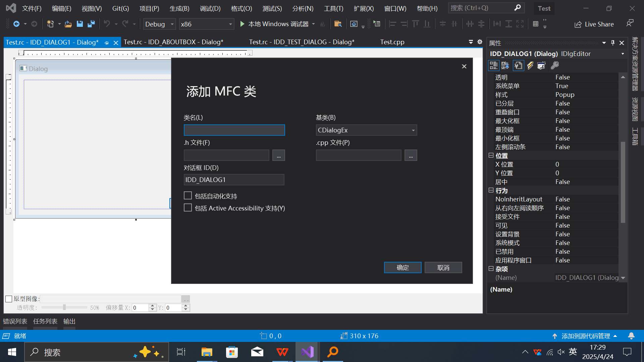Toggle the 原型图像 checkbox
This screenshot has height=362, width=644.
[x=9, y=299]
